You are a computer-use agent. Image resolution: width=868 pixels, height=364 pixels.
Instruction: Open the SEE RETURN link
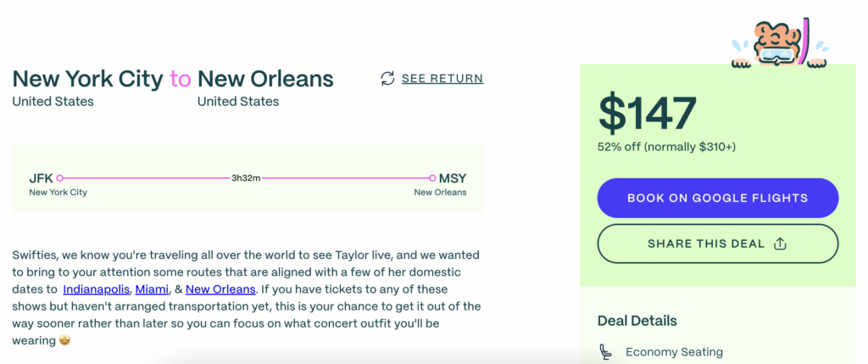click(442, 79)
